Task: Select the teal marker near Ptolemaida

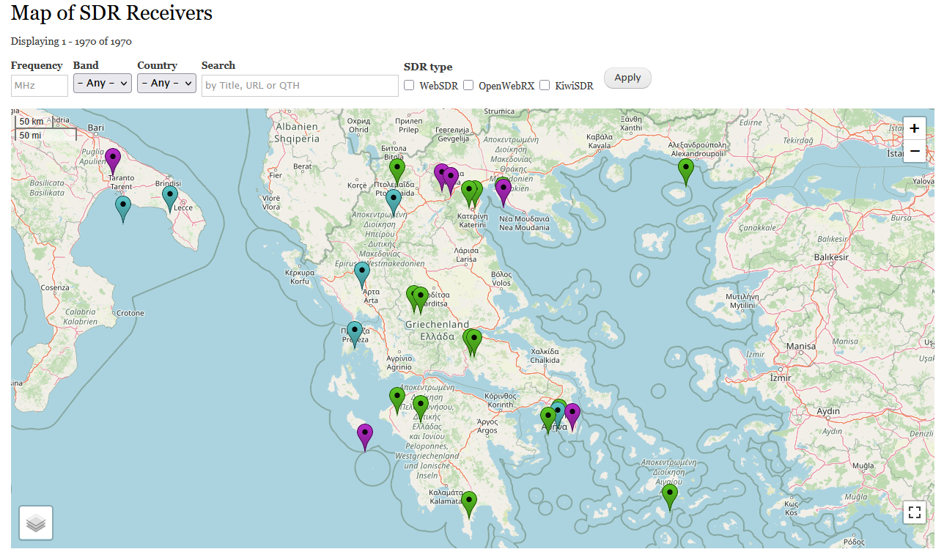Action: pos(394,202)
